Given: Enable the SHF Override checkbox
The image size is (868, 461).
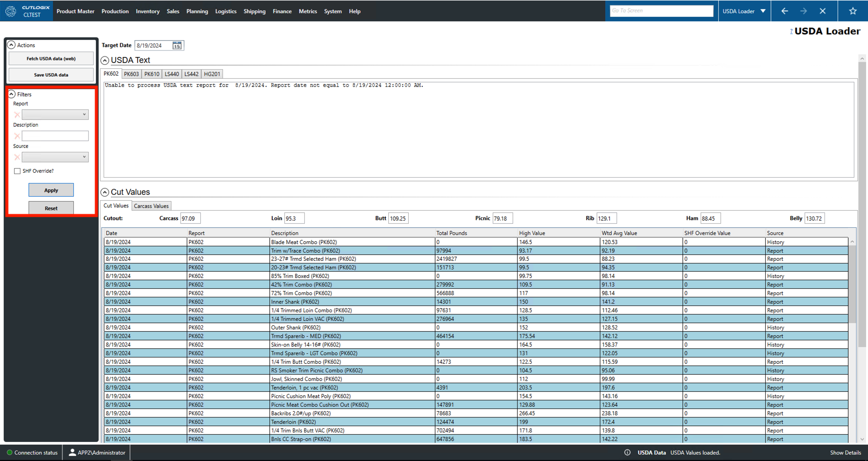Looking at the screenshot, I should [x=17, y=171].
